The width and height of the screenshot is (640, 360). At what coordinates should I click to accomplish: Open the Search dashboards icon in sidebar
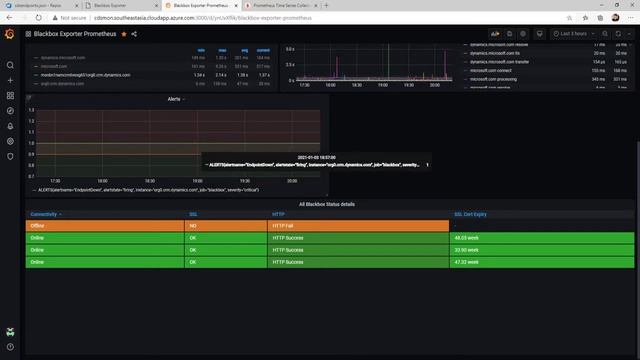(10, 65)
